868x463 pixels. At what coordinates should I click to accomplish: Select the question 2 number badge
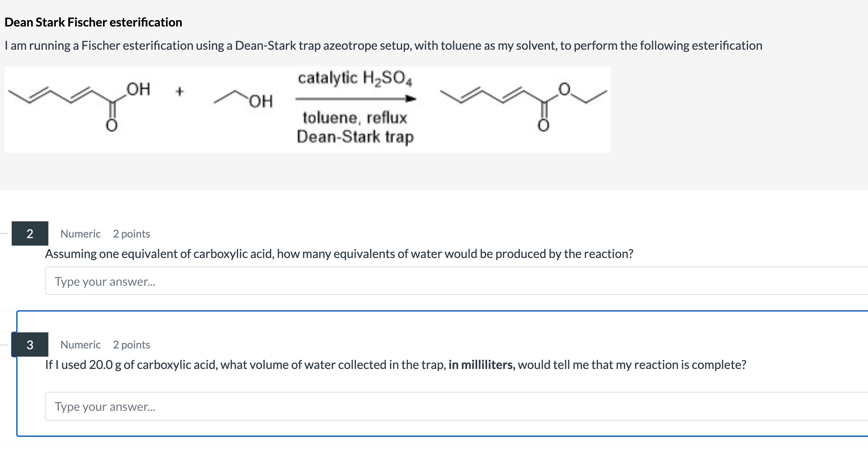point(30,234)
